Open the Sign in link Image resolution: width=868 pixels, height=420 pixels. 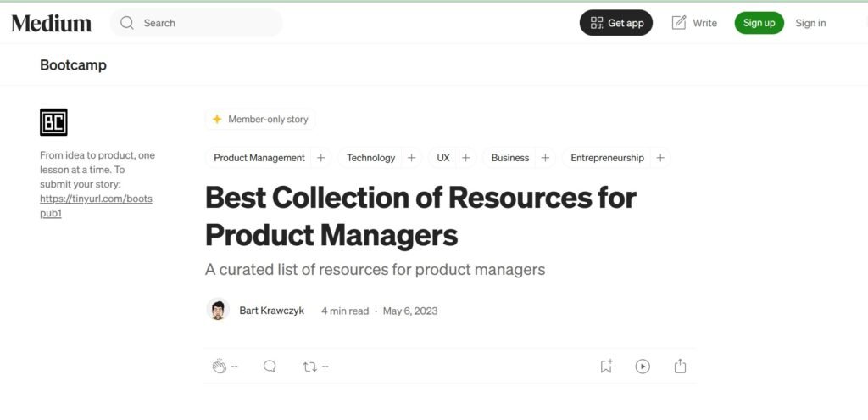(810, 23)
